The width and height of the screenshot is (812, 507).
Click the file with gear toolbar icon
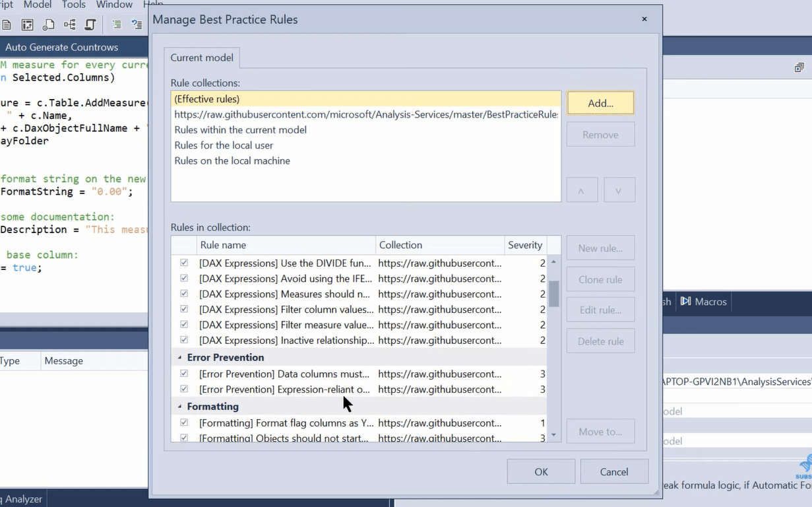pos(48,25)
